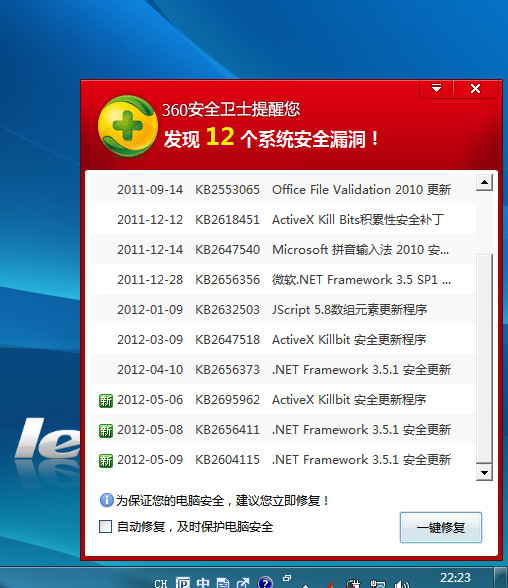Viewport: 508px width, 588px height.
Task: Enable the 自动修复 auto-repair checkbox
Action: 105,526
